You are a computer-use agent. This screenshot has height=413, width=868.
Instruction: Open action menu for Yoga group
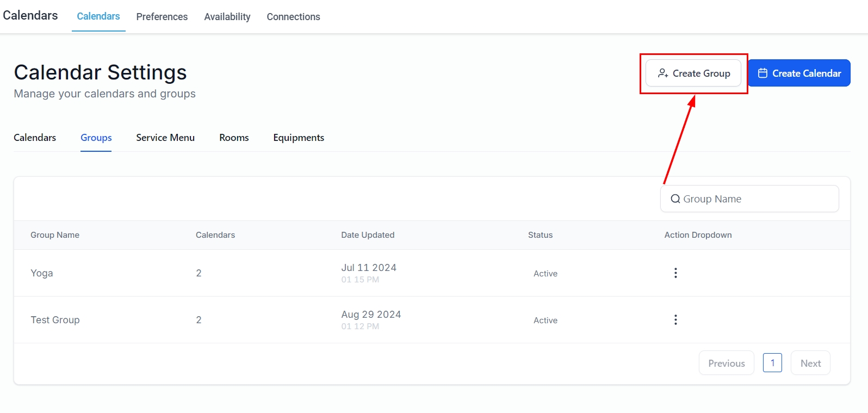[675, 273]
